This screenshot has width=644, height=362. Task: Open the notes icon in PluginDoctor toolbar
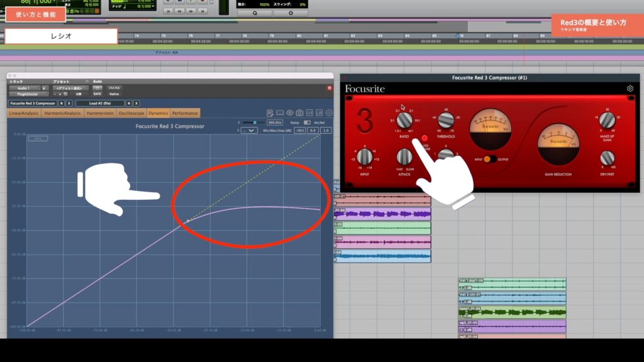(x=270, y=113)
